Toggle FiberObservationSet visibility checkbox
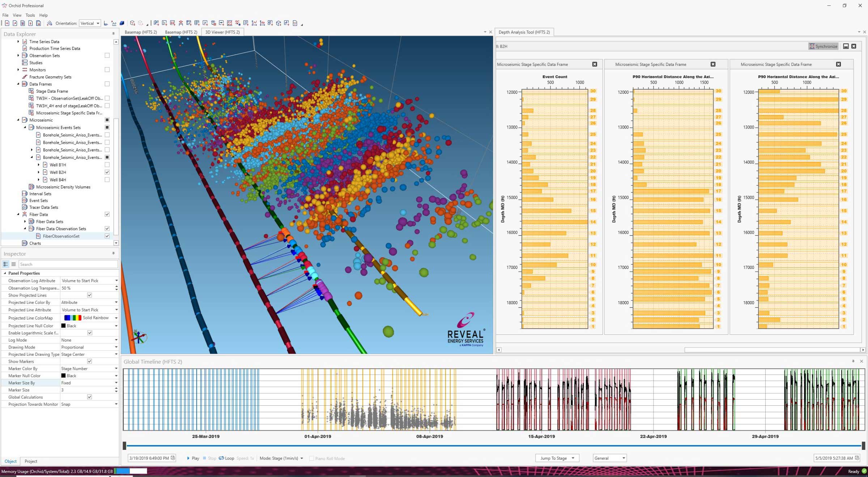Image resolution: width=868 pixels, height=477 pixels. pos(107,236)
